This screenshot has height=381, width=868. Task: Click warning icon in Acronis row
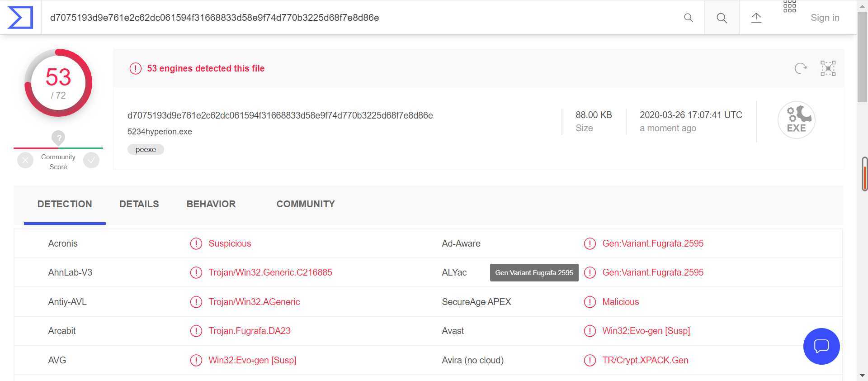click(x=196, y=243)
